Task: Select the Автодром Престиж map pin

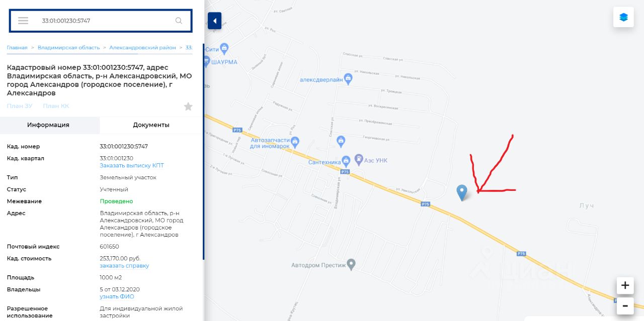Action: pos(351,264)
